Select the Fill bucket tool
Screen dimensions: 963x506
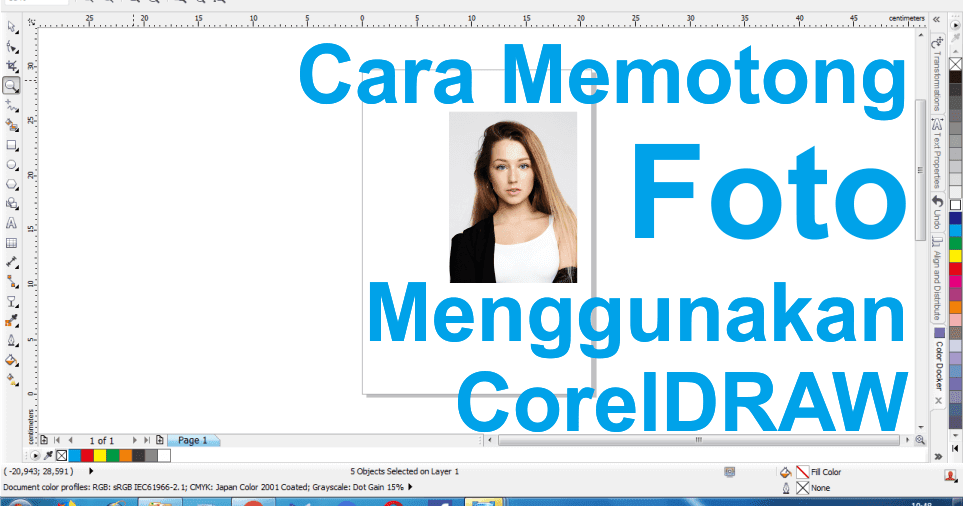(11, 360)
